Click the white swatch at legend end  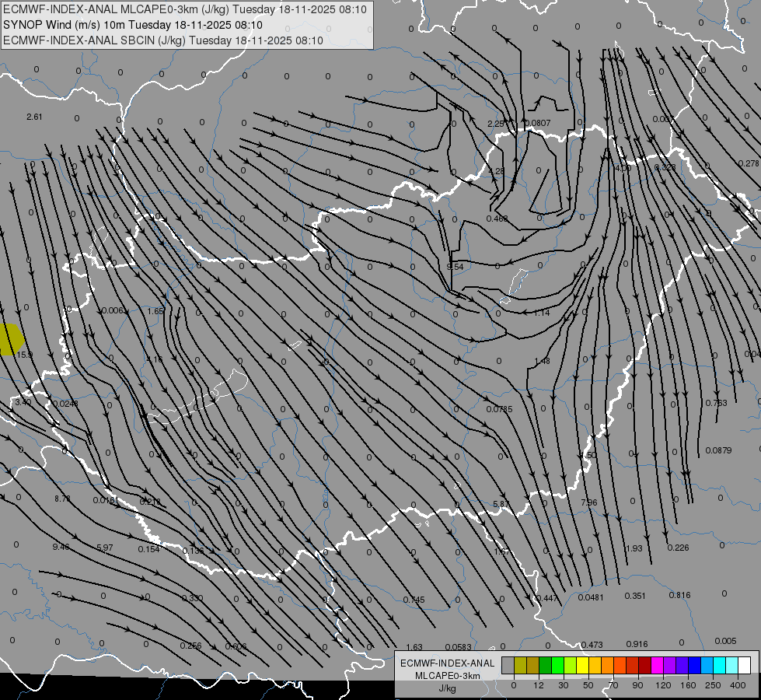coord(744,665)
